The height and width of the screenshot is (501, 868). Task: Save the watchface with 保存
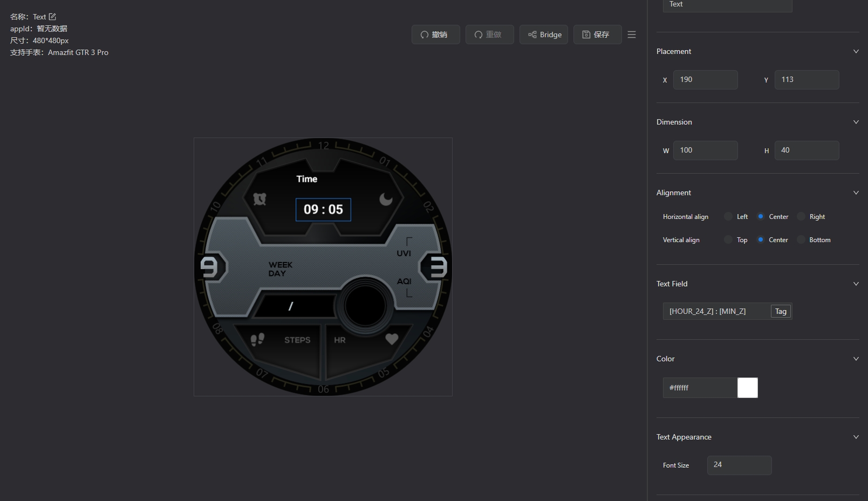pos(597,35)
